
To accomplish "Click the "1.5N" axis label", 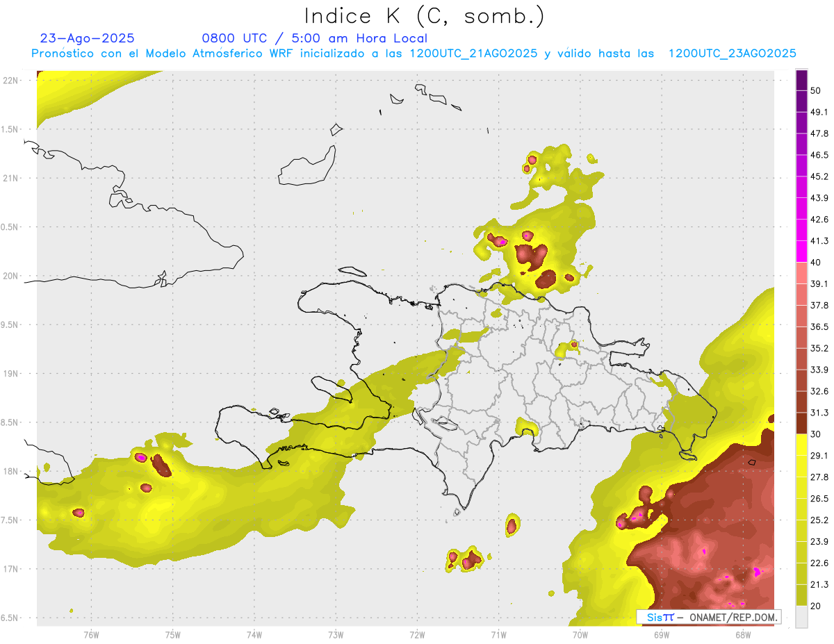I will click(x=11, y=129).
